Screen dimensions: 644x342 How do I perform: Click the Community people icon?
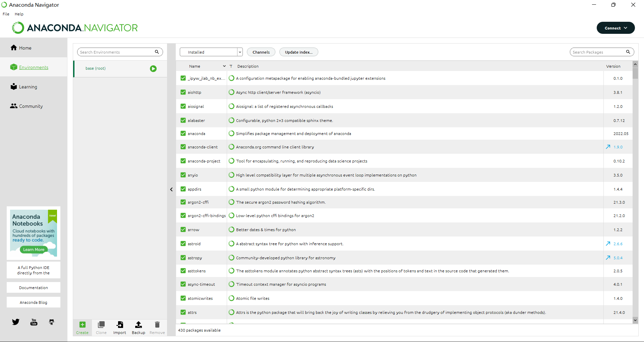click(14, 106)
